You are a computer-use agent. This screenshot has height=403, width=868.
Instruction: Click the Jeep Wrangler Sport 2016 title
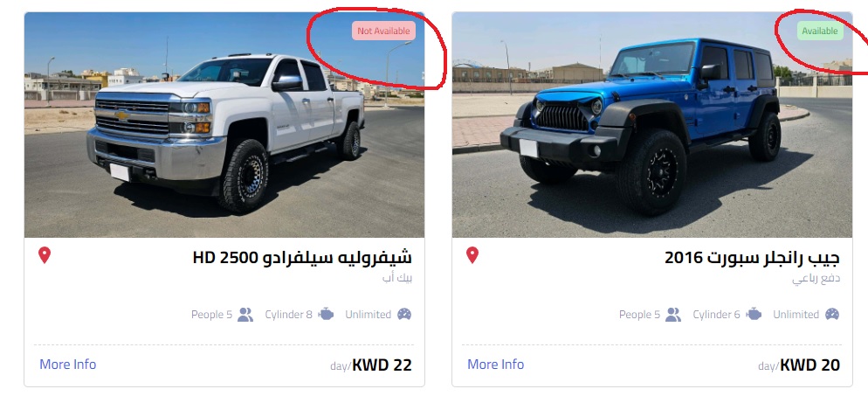tap(753, 258)
